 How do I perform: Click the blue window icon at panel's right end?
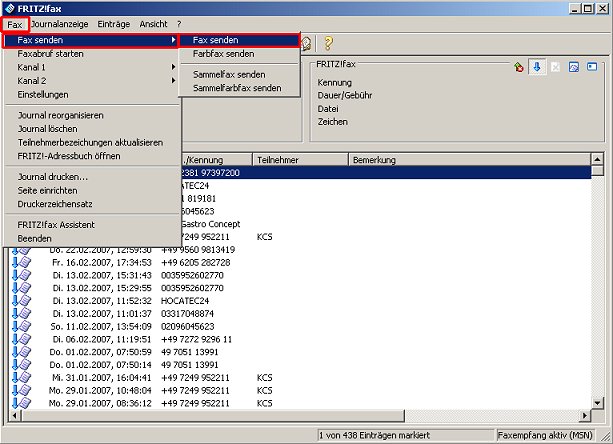[592, 67]
